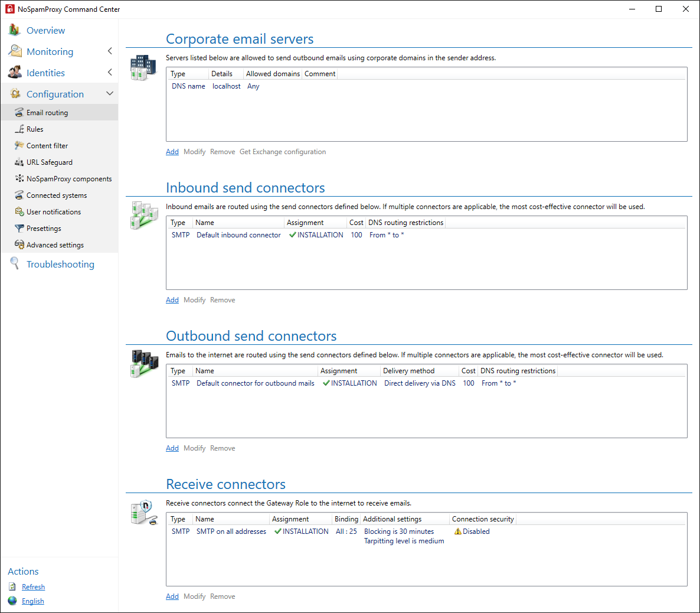
Task: Click the Corporate email servers building icon
Action: tap(143, 67)
